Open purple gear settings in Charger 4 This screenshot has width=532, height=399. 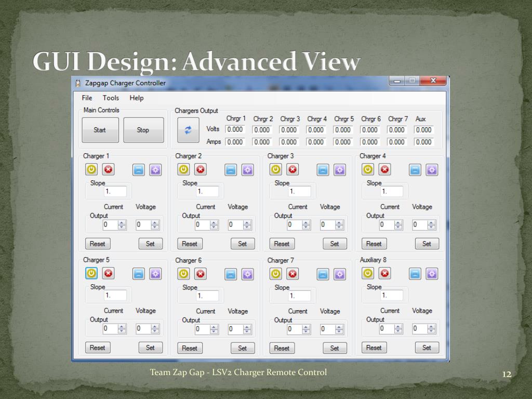[432, 170]
